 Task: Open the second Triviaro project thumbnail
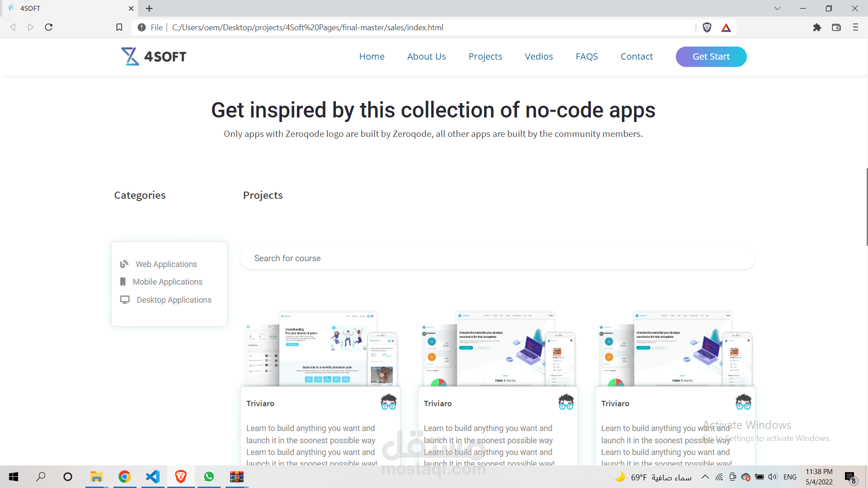[x=498, y=349]
